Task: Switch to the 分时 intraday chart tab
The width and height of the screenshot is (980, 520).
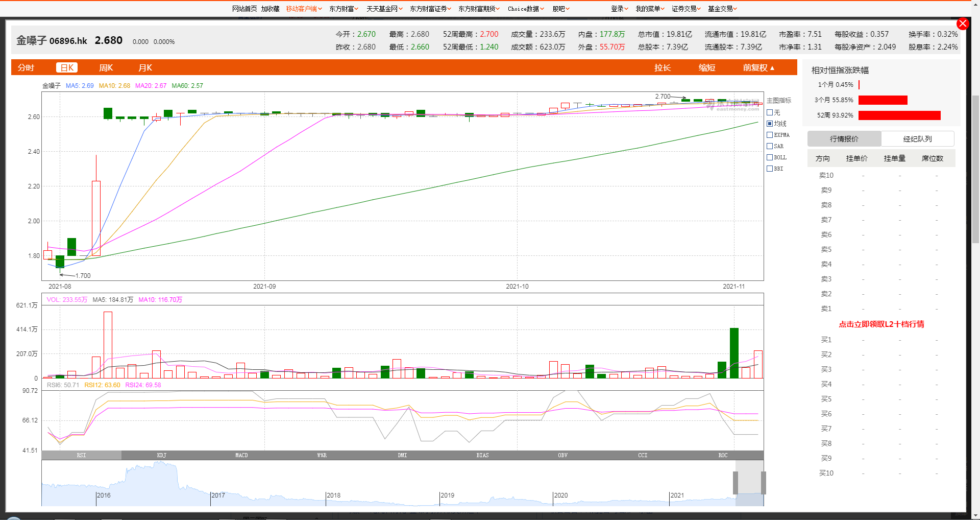Action: click(26, 67)
